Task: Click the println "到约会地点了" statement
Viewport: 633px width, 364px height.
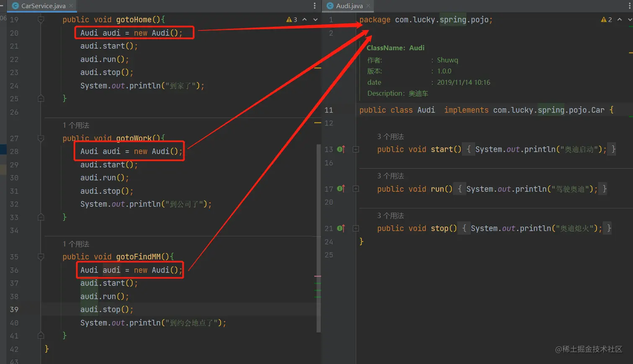Action: [153, 323]
